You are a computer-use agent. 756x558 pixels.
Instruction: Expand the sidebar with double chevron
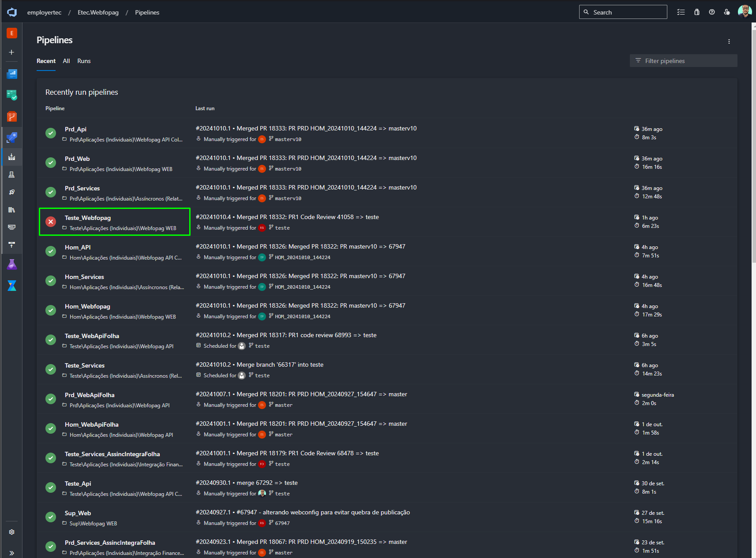12,553
